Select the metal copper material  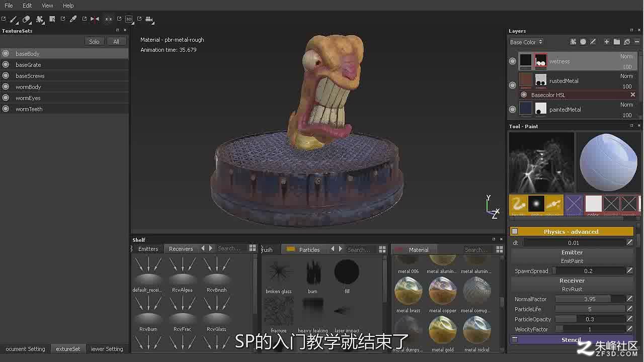(x=442, y=294)
